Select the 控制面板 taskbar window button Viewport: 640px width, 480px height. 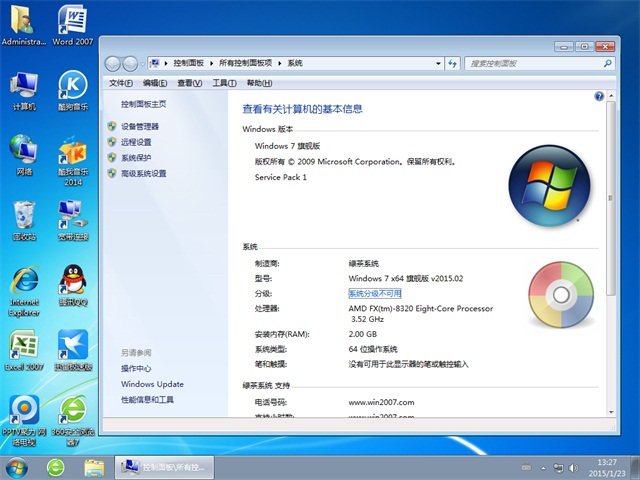[164, 468]
